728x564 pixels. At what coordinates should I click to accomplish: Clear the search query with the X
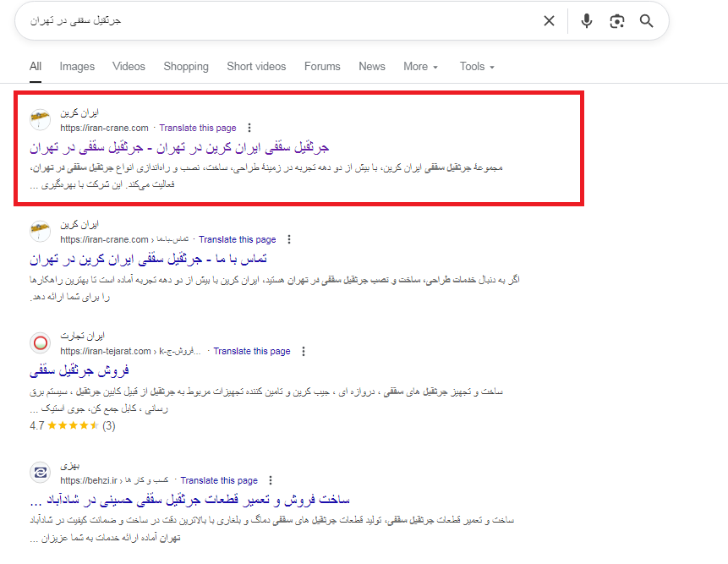(x=548, y=20)
